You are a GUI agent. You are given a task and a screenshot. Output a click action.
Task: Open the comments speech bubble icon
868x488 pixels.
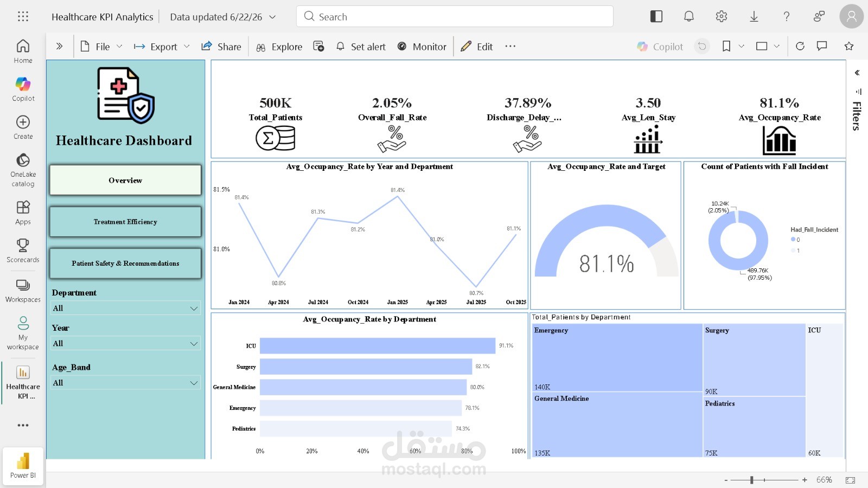point(822,47)
